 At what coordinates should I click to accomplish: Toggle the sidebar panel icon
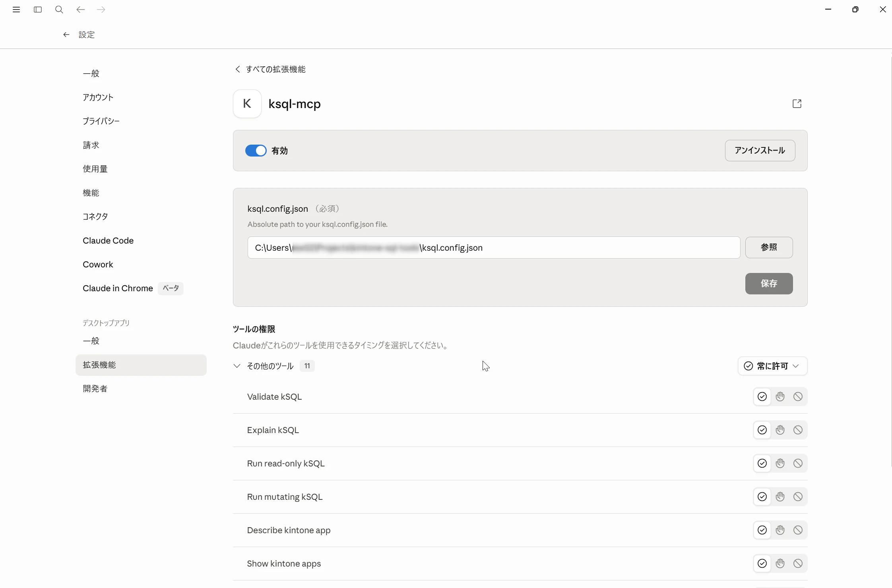[x=38, y=10]
